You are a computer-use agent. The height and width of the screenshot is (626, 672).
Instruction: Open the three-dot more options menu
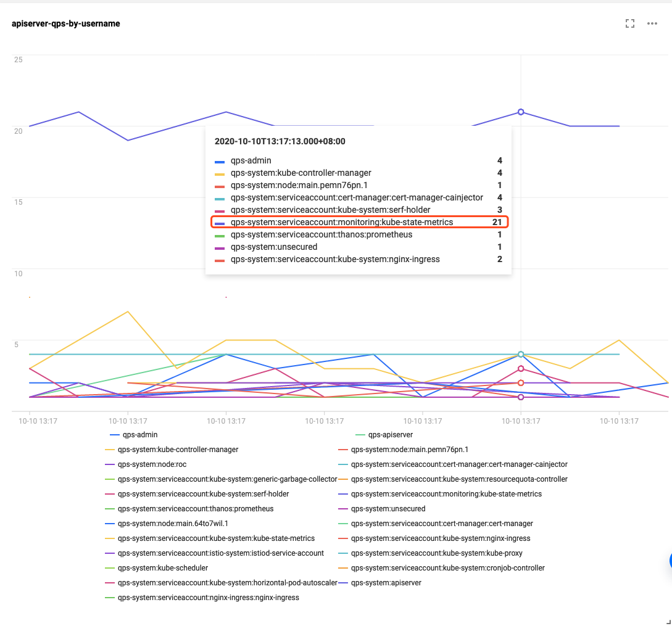(652, 23)
